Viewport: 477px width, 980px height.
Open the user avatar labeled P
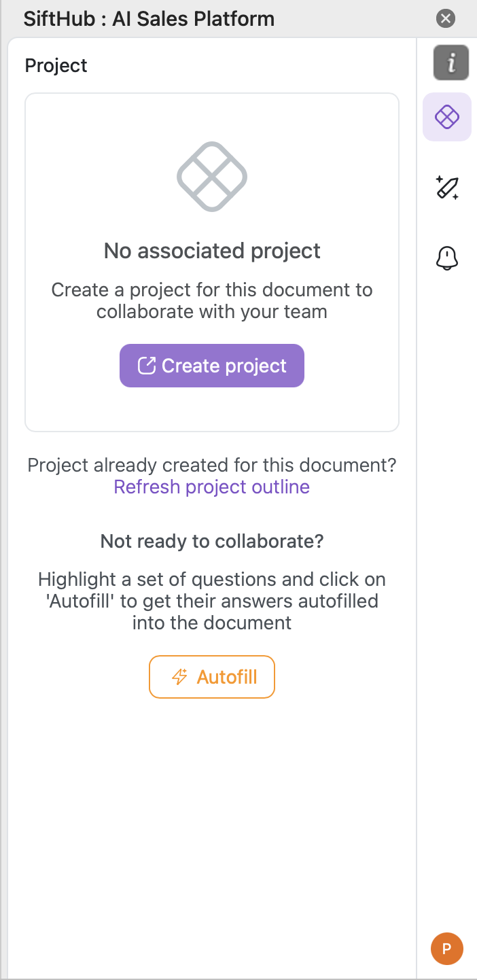click(446, 948)
